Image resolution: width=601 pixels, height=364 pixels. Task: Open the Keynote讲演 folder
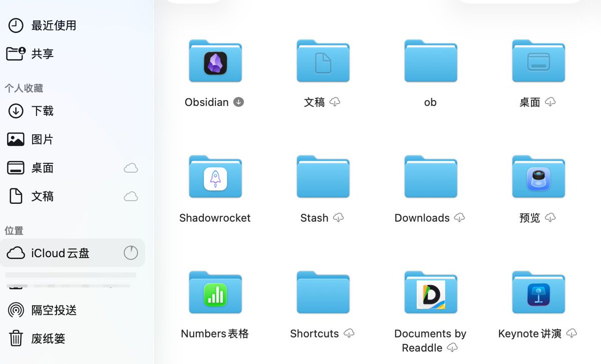(x=538, y=292)
